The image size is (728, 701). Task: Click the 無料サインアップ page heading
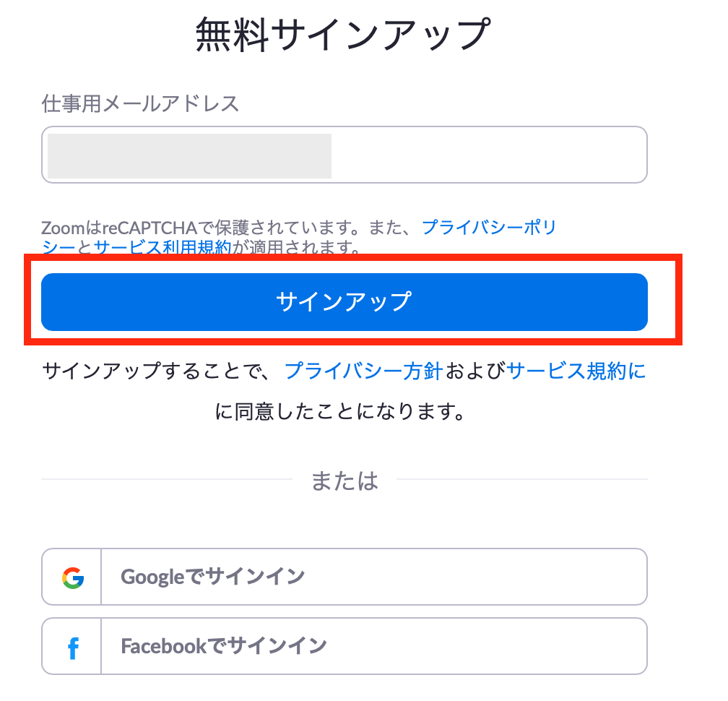point(343,34)
